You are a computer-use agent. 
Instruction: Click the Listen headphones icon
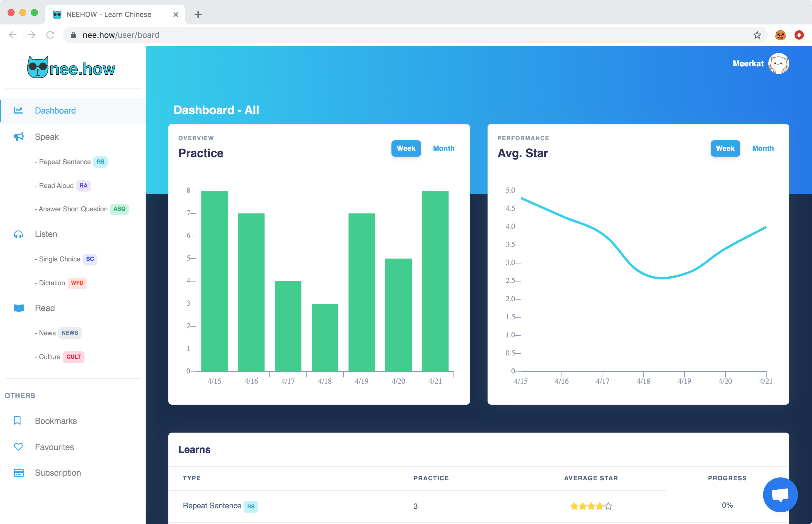(18, 234)
